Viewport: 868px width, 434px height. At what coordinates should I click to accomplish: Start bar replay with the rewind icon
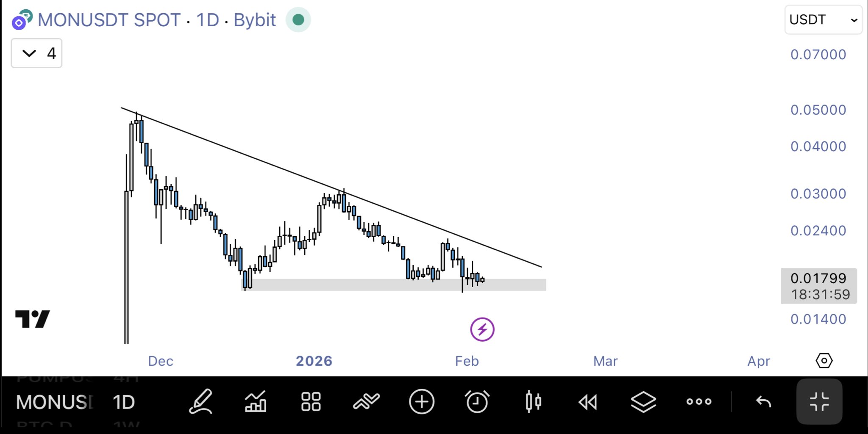[x=588, y=401]
